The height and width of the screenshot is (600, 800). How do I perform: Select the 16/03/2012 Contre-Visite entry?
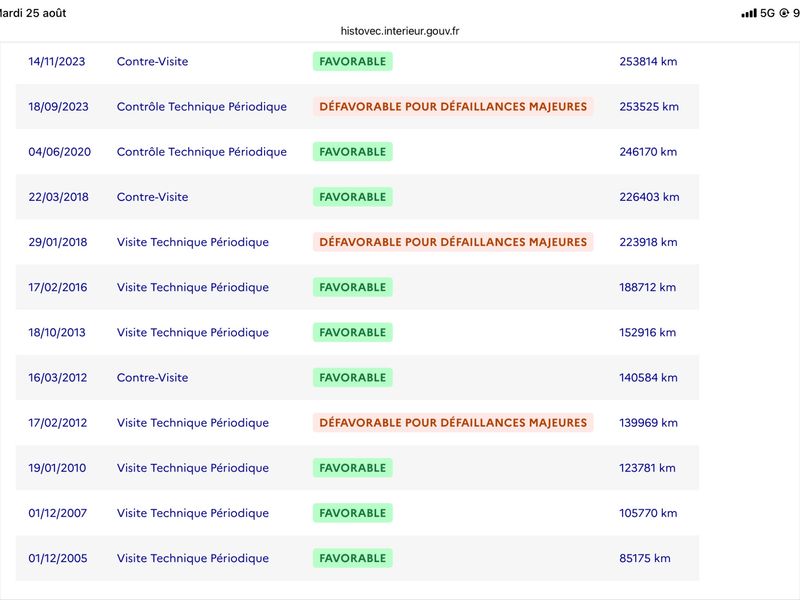[357, 378]
